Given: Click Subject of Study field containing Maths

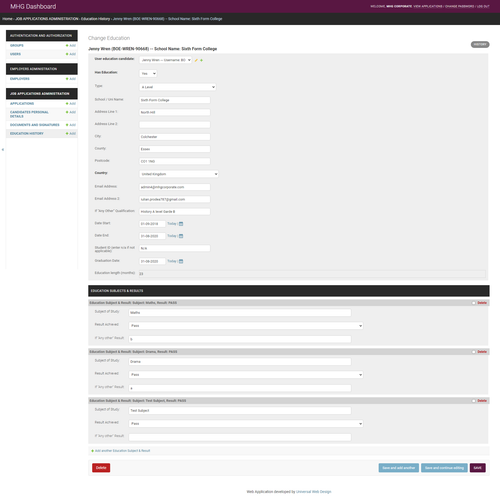Looking at the screenshot, I should pos(240,313).
